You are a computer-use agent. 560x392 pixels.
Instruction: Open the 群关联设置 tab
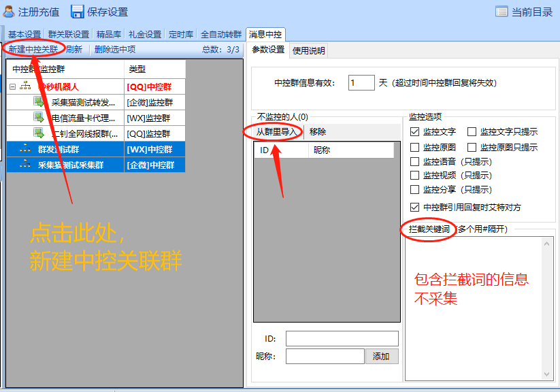pos(68,34)
